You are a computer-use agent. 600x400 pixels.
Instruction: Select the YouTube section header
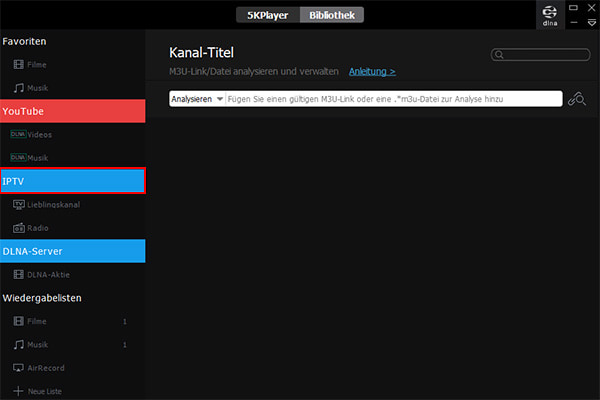73,111
